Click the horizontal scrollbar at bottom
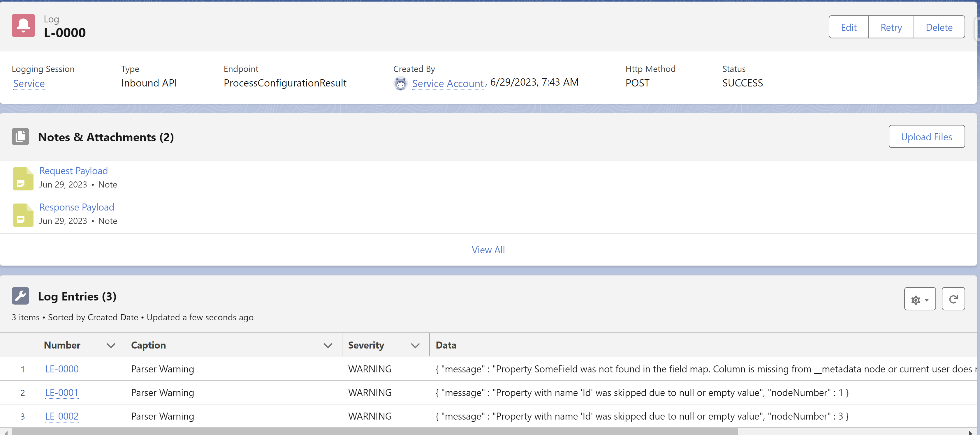 375,432
